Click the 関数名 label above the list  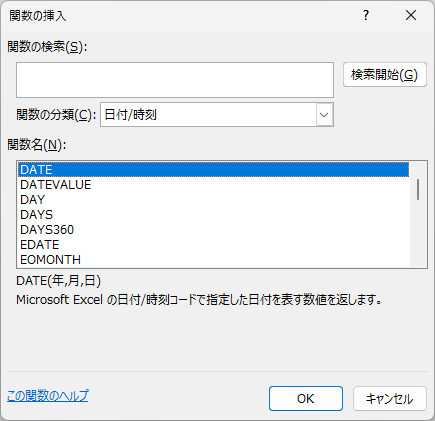[x=37, y=145]
